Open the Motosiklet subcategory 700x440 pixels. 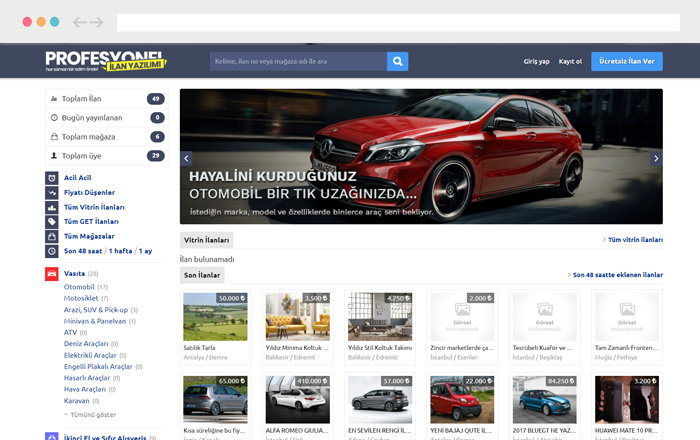coord(81,298)
